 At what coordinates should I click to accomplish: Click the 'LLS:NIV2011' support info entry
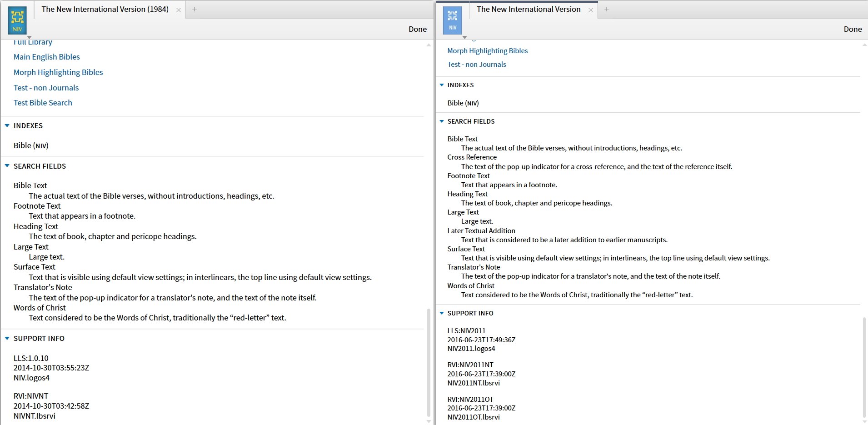(x=466, y=331)
